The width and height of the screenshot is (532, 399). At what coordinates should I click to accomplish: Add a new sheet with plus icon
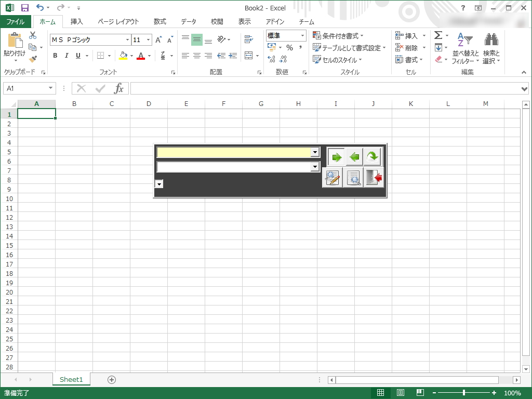(x=112, y=380)
